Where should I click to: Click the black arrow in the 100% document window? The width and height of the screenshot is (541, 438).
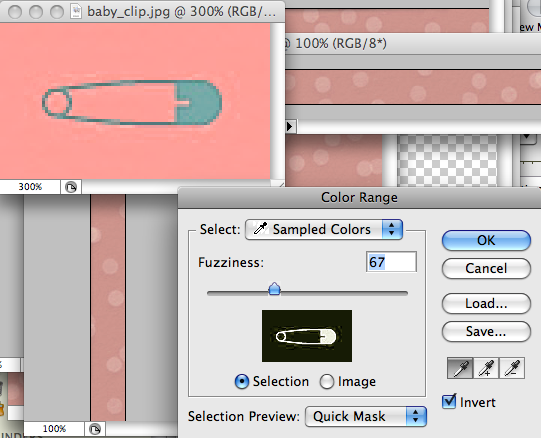(x=290, y=127)
